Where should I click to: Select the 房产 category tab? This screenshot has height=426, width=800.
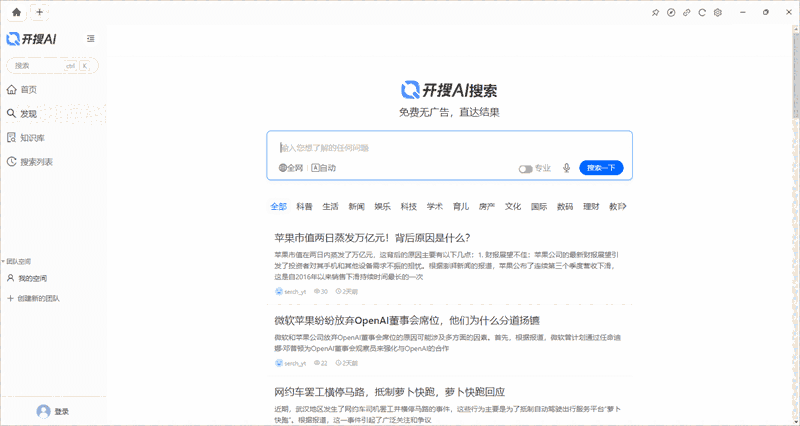point(487,207)
